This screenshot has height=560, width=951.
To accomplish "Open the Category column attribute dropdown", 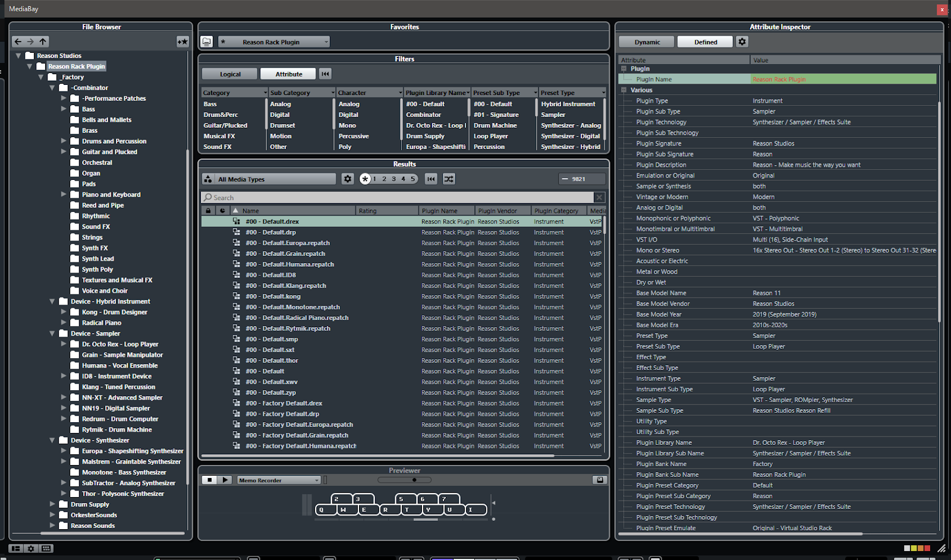I will pos(265,93).
